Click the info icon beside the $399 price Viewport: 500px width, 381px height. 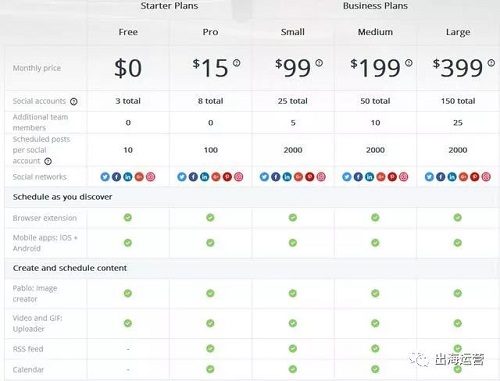(x=491, y=63)
